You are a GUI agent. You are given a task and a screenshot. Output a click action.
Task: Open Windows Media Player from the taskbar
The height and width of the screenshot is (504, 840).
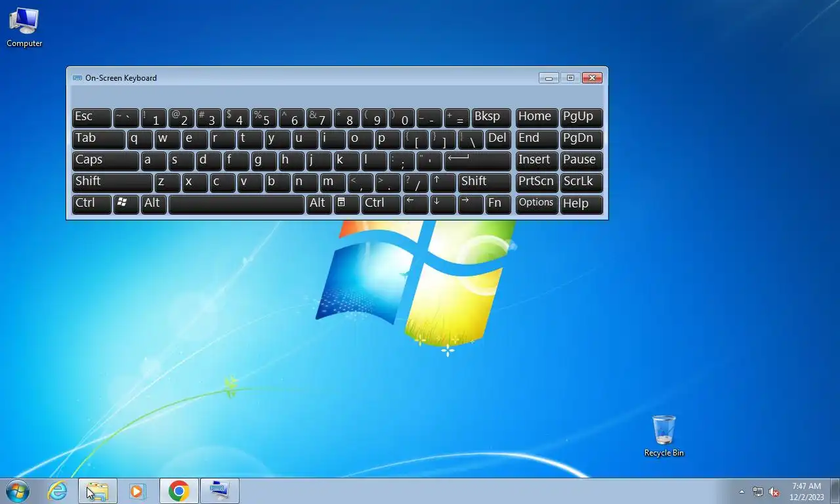click(x=137, y=491)
